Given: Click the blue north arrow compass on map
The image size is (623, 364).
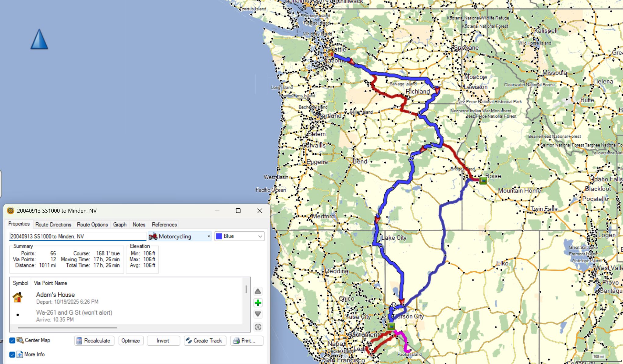Looking at the screenshot, I should click(x=39, y=39).
